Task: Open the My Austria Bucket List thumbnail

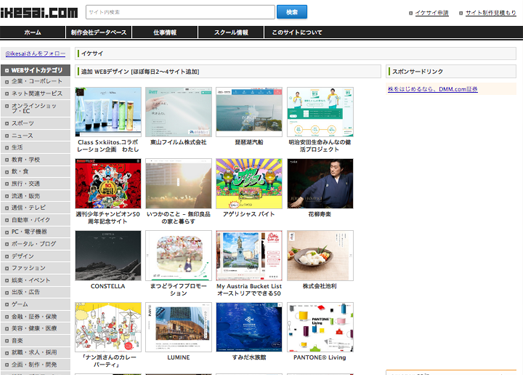Action: 249,256
